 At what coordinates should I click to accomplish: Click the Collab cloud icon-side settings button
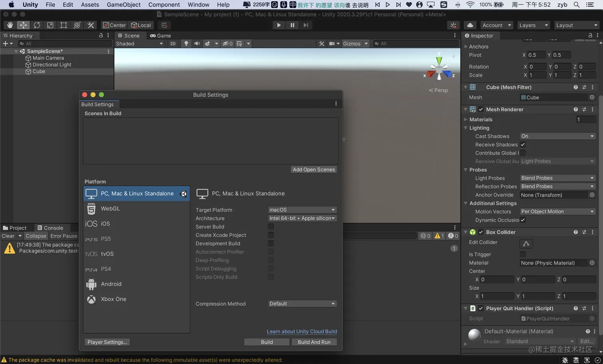(453, 25)
